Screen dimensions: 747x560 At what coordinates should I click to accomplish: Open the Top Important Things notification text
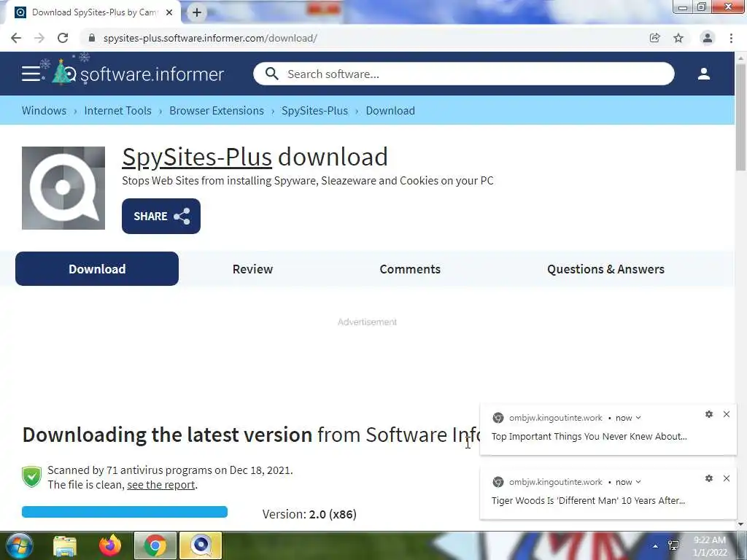pyautogui.click(x=589, y=437)
